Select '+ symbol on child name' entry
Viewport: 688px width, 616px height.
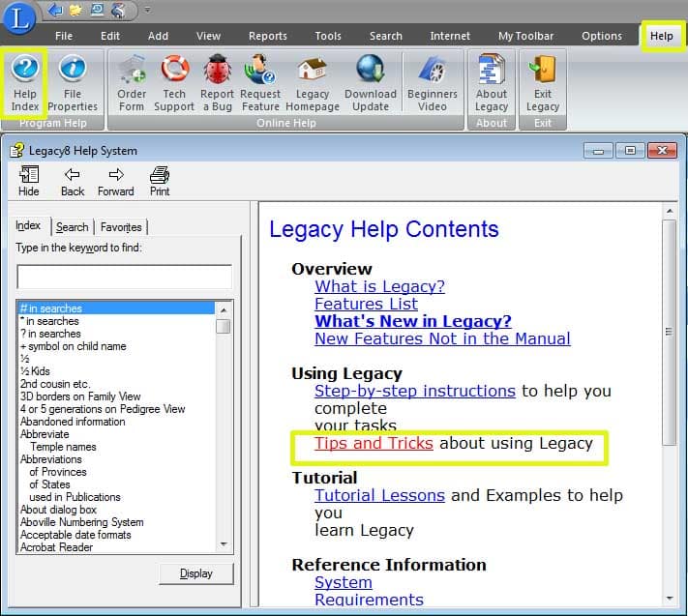point(116,346)
